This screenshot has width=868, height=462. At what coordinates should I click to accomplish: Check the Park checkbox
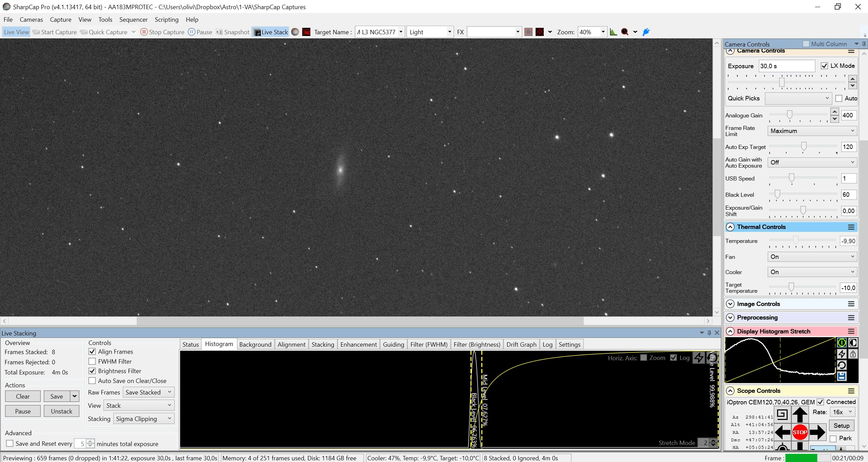coord(833,439)
